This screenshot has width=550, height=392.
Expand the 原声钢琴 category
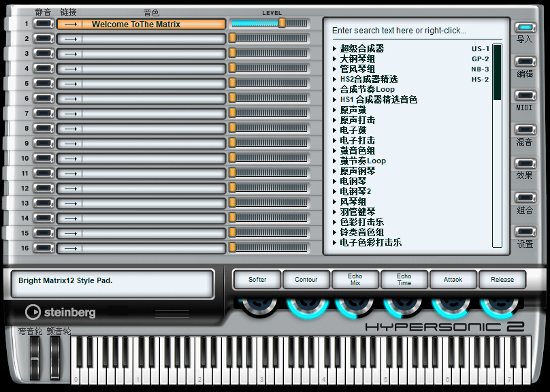coord(335,171)
